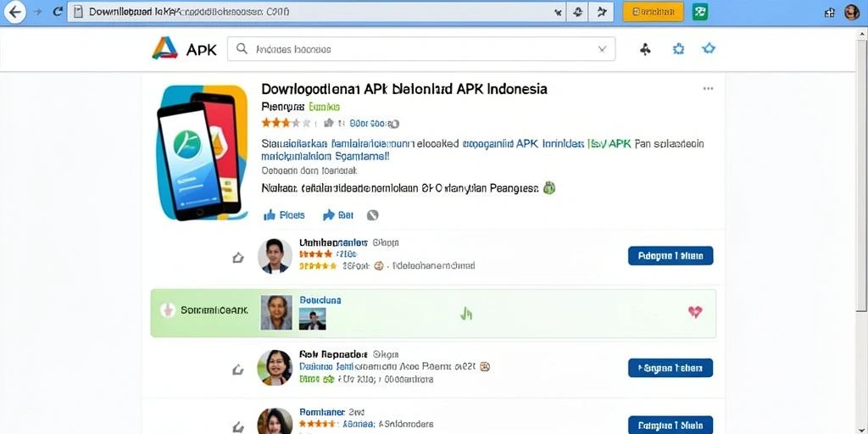868x434 pixels.
Task: Open the bottom reviewer's avatar
Action: tap(275, 421)
